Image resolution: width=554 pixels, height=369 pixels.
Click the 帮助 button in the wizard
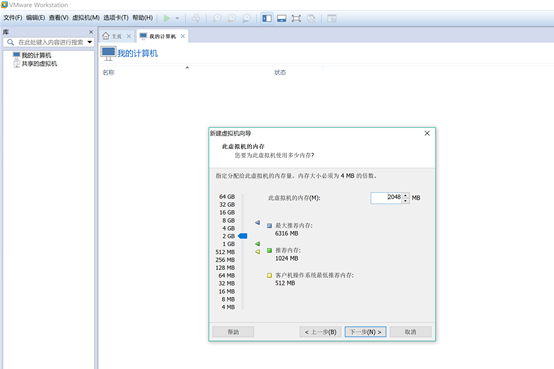point(233,332)
